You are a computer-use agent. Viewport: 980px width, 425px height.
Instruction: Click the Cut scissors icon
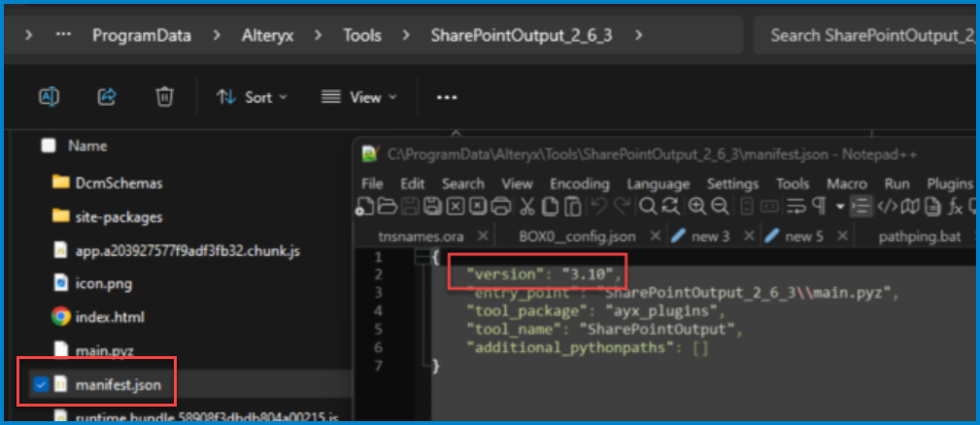pos(526,207)
